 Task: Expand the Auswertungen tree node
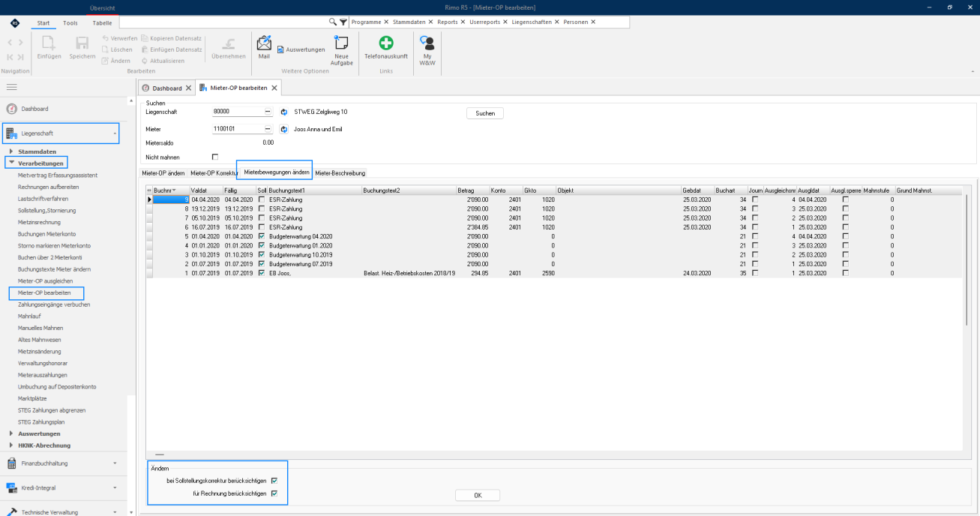(11, 433)
